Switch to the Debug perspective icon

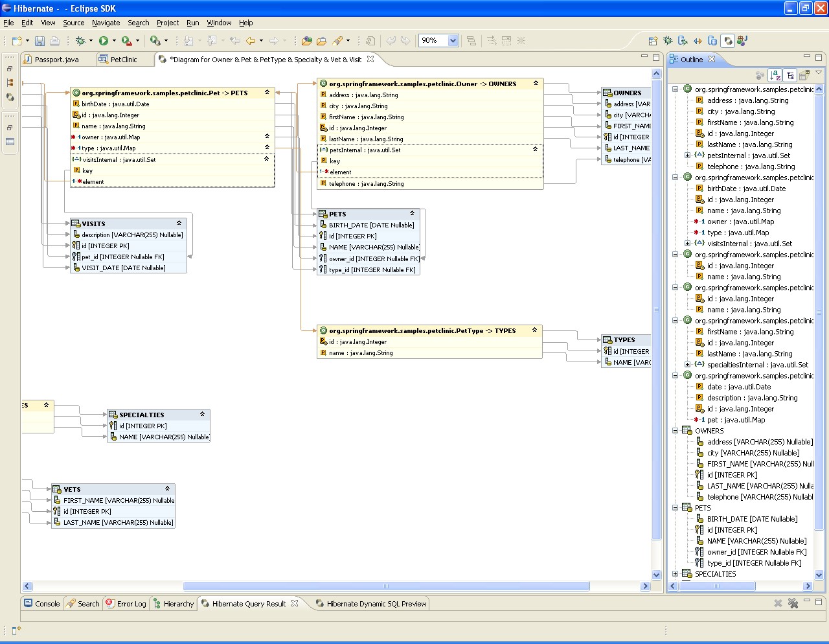click(668, 41)
